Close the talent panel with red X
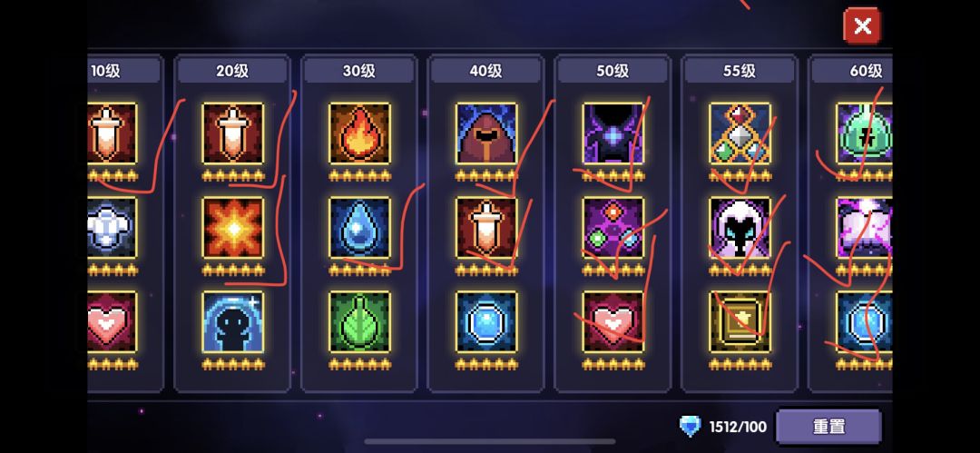The image size is (980, 453). pyautogui.click(x=863, y=25)
